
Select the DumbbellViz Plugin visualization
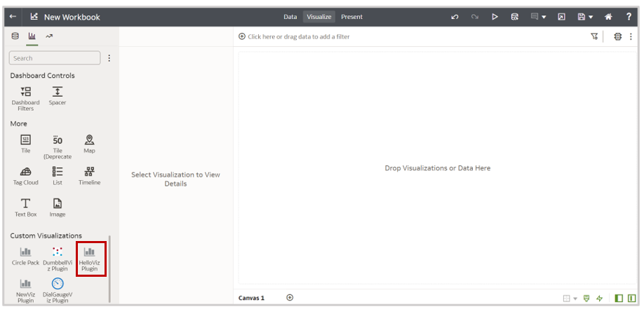pyautogui.click(x=58, y=259)
